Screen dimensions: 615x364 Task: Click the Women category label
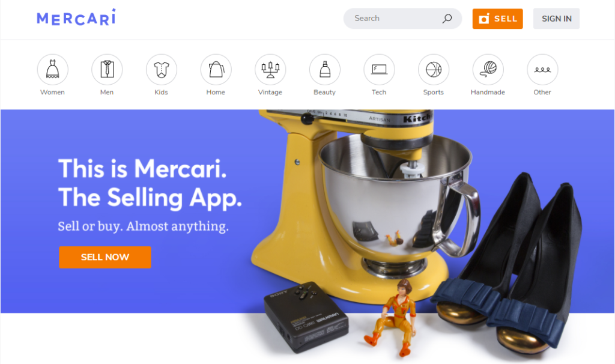pos(53,92)
